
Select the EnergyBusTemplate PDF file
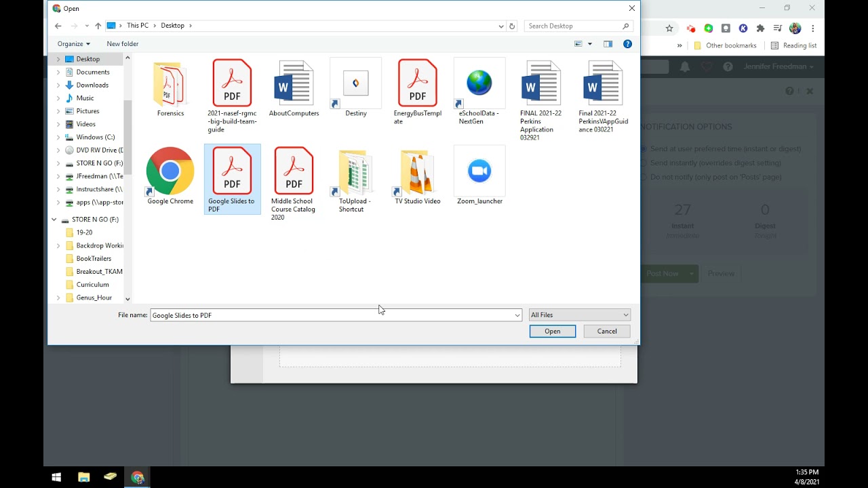pos(418,83)
